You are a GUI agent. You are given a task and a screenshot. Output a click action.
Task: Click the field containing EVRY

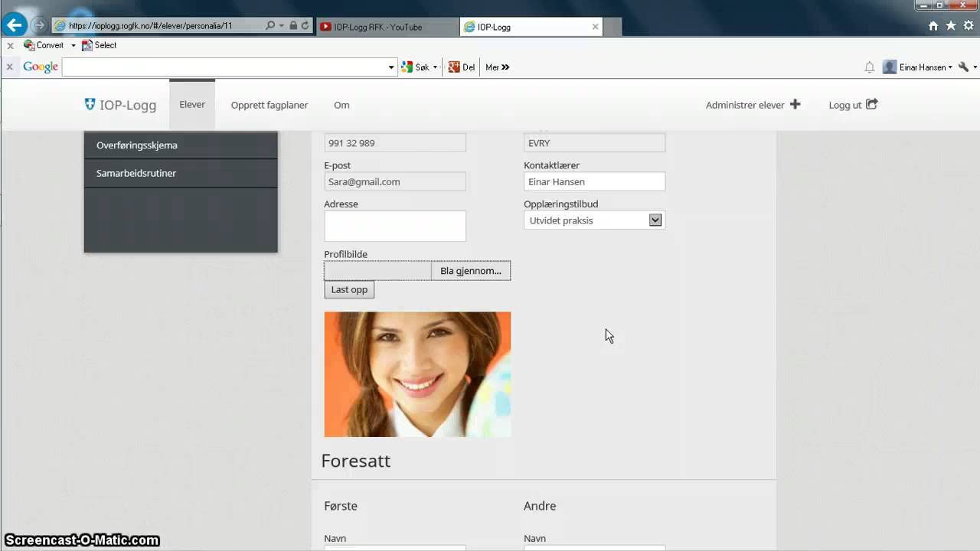coord(594,143)
